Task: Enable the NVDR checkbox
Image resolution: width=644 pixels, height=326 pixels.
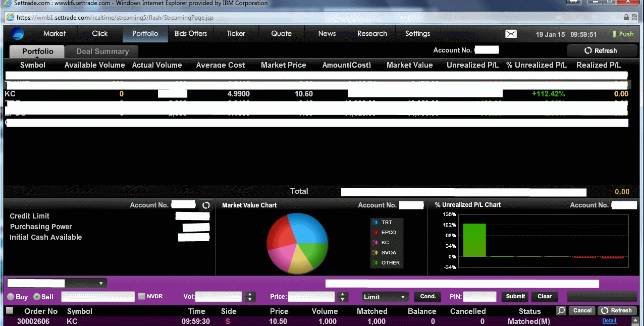Action: 142,296
